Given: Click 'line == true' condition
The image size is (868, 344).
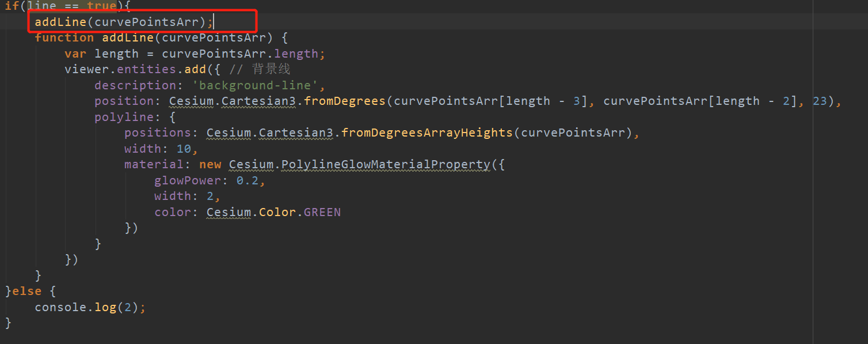Looking at the screenshot, I should pyautogui.click(x=71, y=6).
